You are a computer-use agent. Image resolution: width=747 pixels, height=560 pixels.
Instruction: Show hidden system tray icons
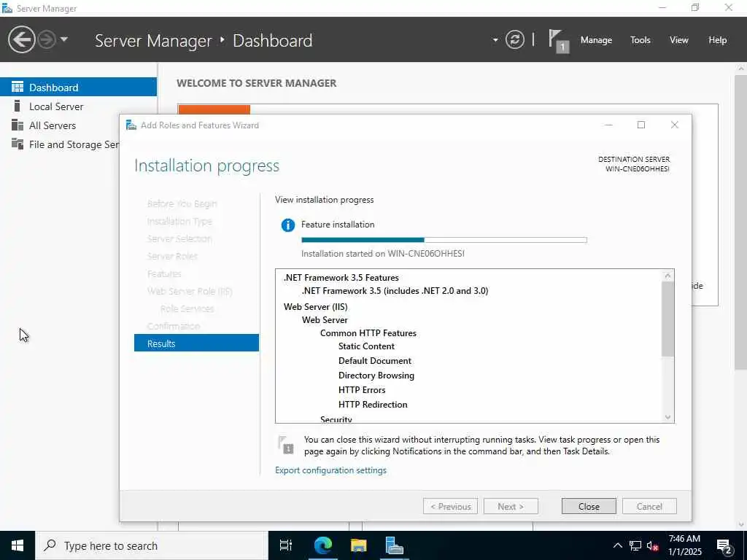(617, 545)
